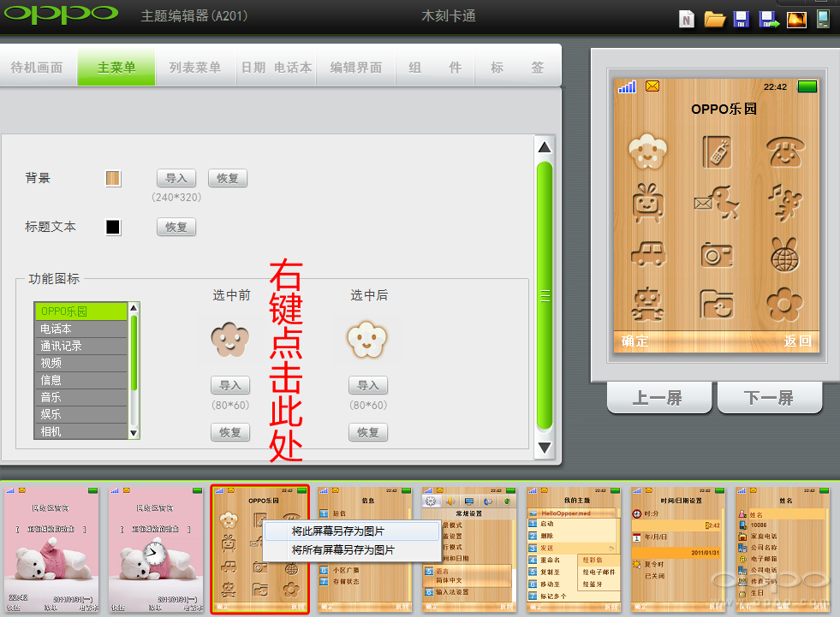Open the 时间/日期设置 screen thumbnail
The width and height of the screenshot is (840, 617).
(x=678, y=549)
